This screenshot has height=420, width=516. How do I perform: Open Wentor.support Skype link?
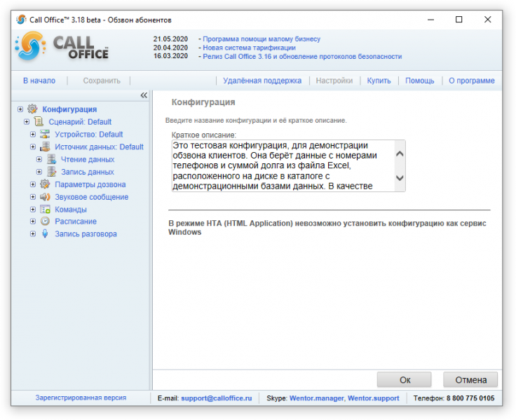point(374,398)
